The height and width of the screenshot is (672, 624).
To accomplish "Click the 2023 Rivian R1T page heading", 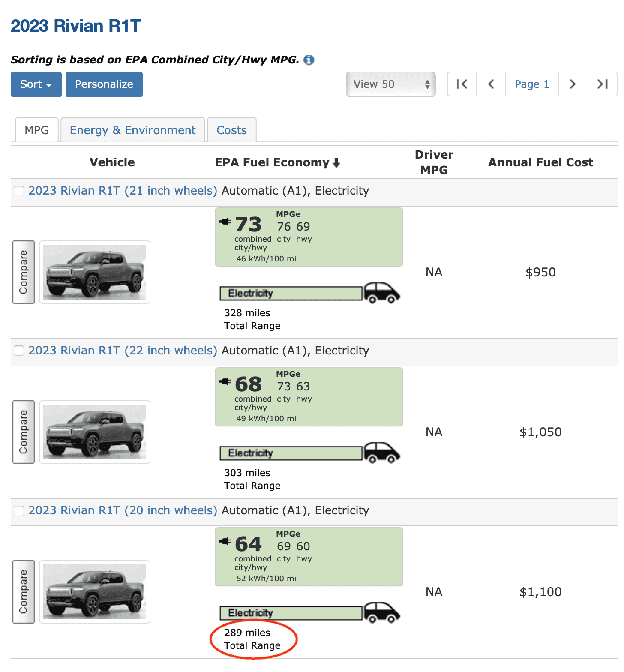I will click(x=75, y=26).
